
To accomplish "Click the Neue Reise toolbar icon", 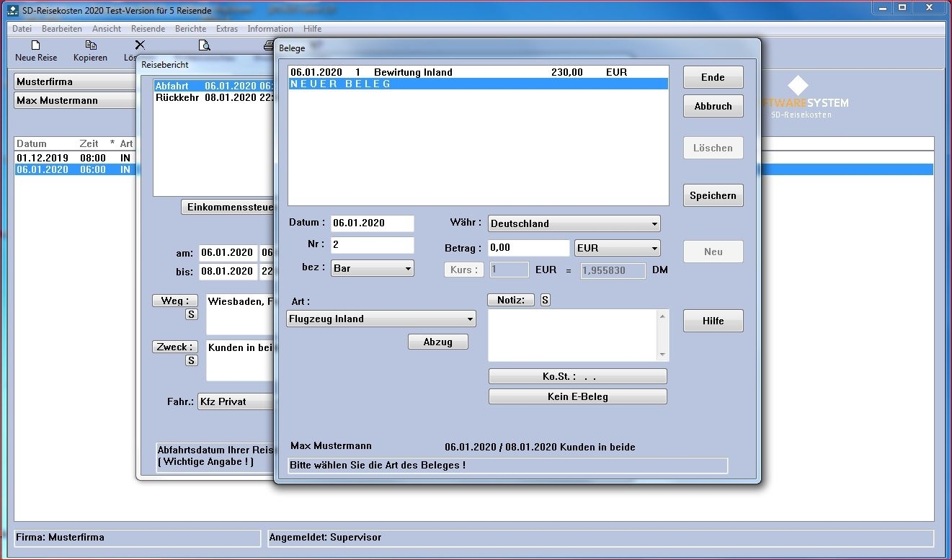I will tap(36, 51).
